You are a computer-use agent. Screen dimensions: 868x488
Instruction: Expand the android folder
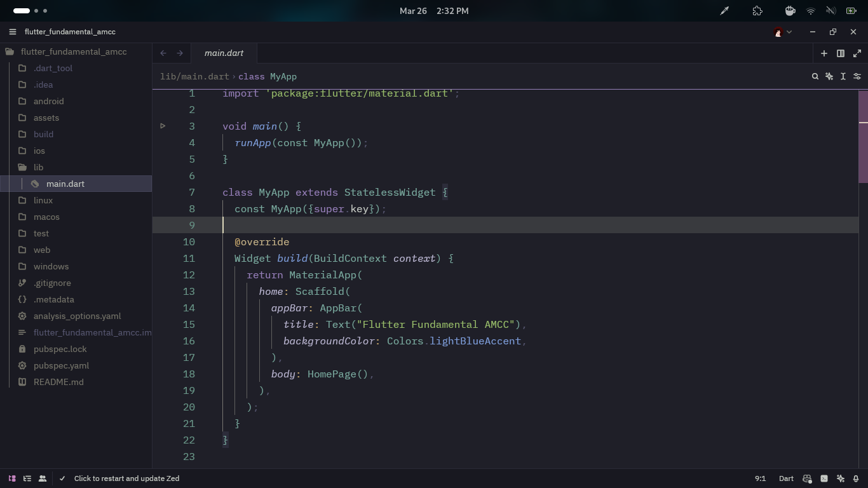click(48, 101)
